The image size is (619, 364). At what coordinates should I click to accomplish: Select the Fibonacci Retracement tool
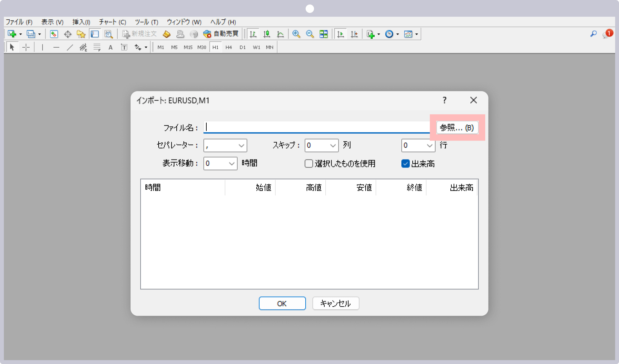pyautogui.click(x=97, y=47)
